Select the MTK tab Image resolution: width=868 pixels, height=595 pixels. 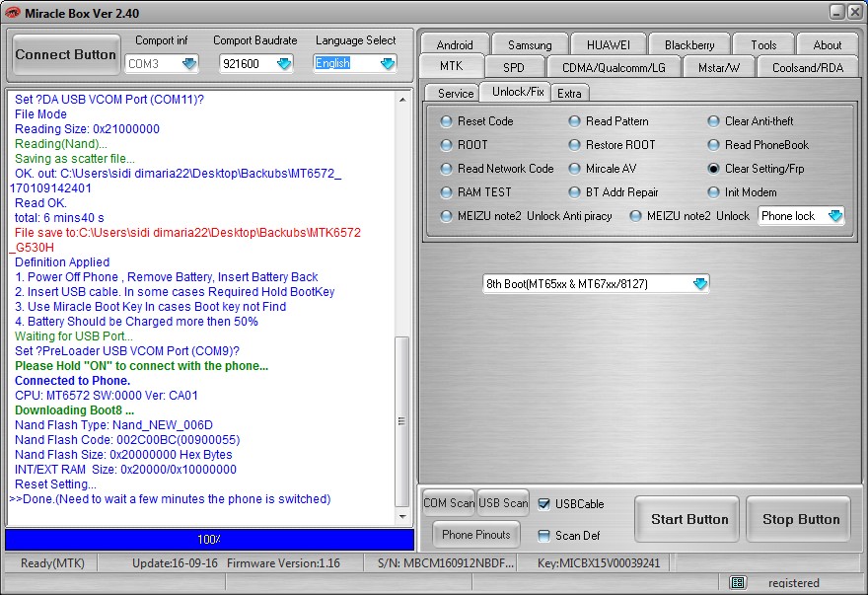[x=451, y=66]
